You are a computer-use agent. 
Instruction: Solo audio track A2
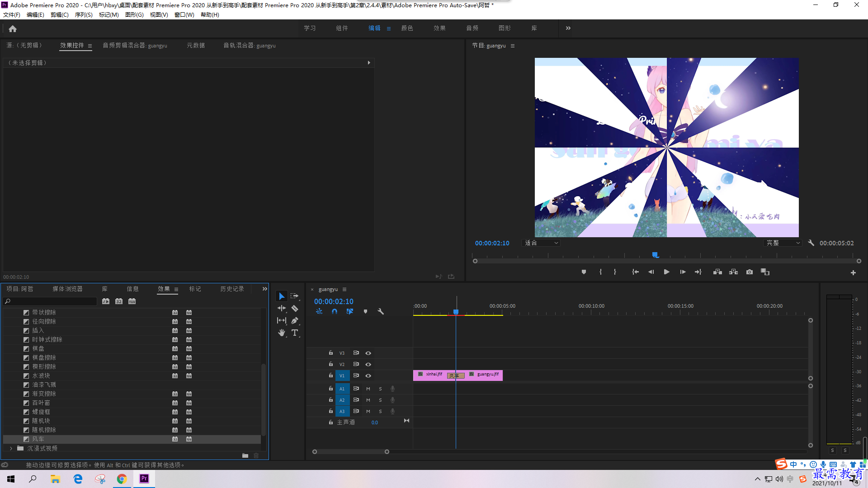click(380, 400)
